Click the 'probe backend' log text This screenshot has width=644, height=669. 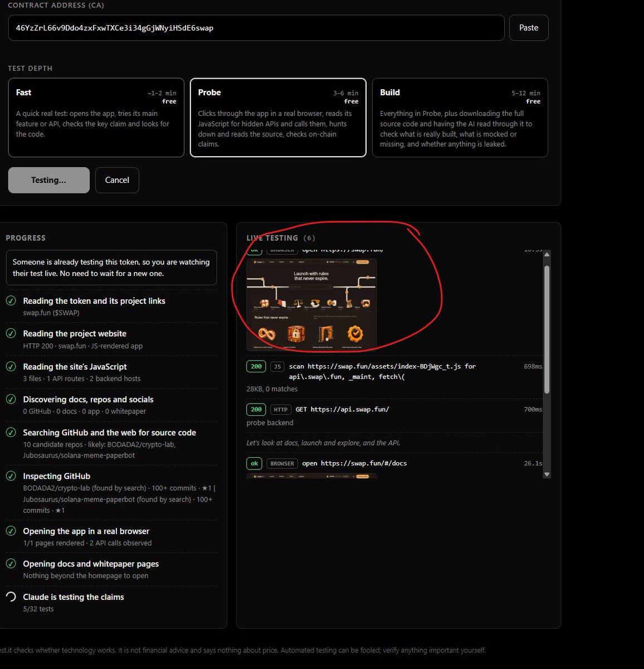[270, 423]
